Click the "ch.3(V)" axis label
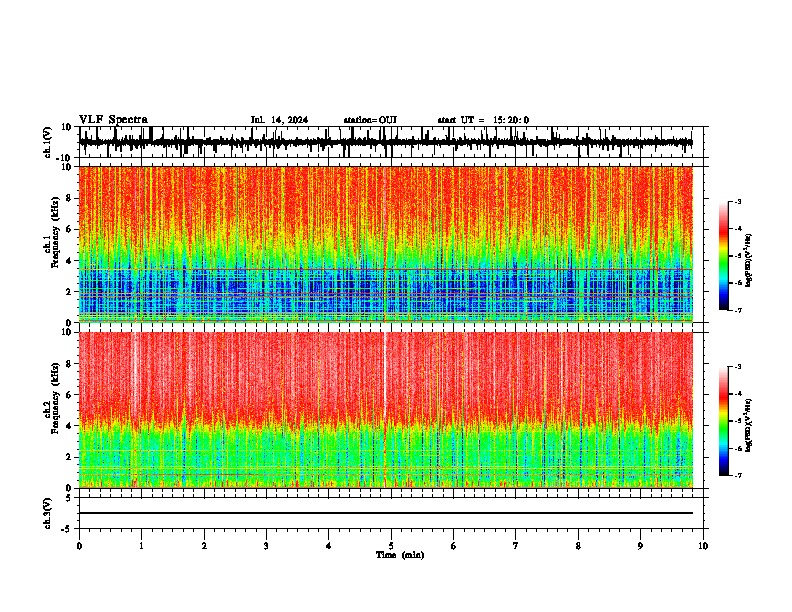 (48, 514)
